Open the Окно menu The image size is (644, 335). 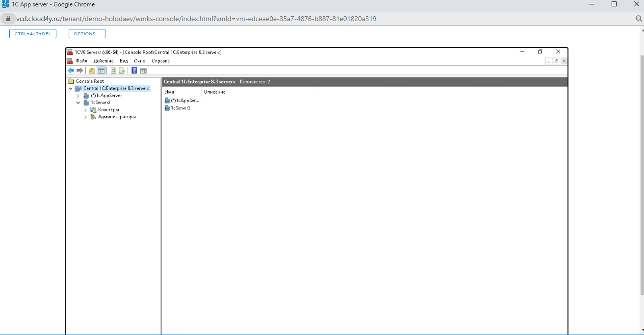140,61
